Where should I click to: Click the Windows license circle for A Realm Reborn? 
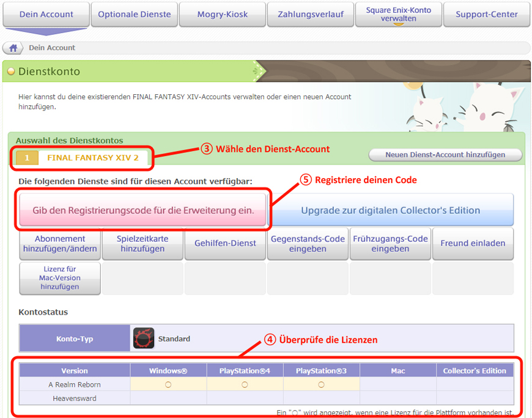[168, 385]
